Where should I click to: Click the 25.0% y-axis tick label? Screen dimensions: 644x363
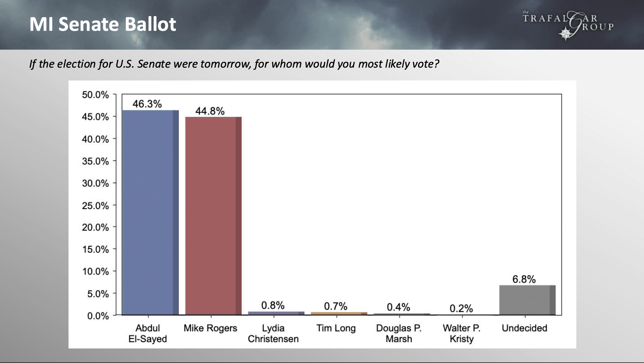click(x=95, y=205)
